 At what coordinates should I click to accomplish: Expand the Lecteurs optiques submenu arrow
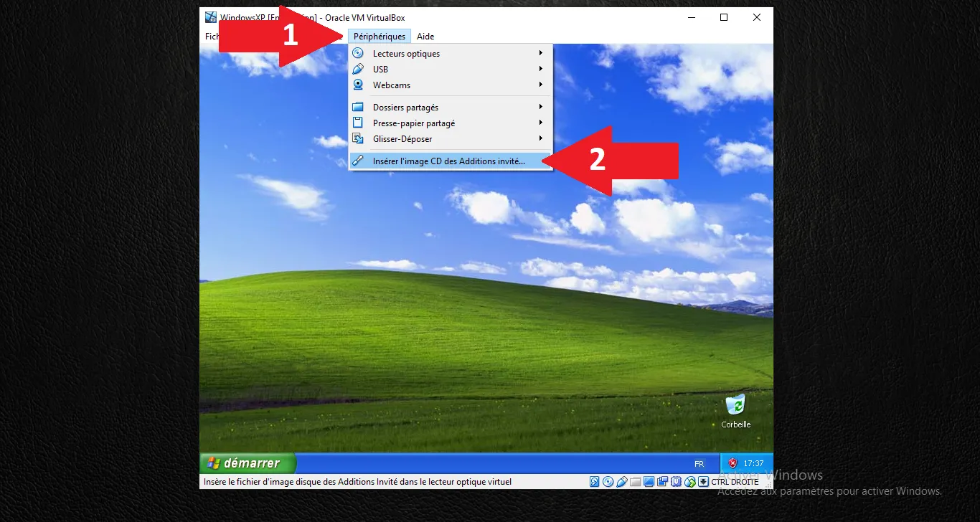[x=541, y=53]
